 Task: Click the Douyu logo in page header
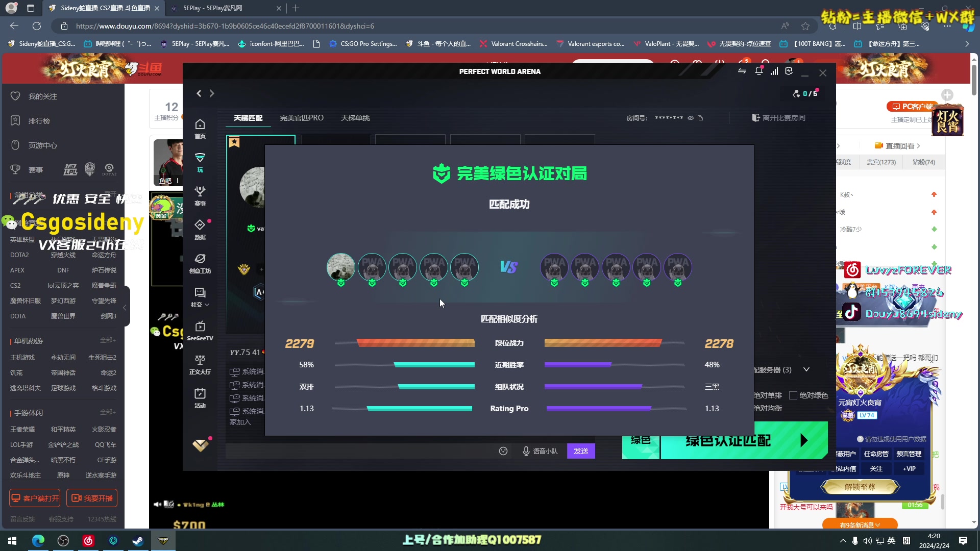(143, 69)
